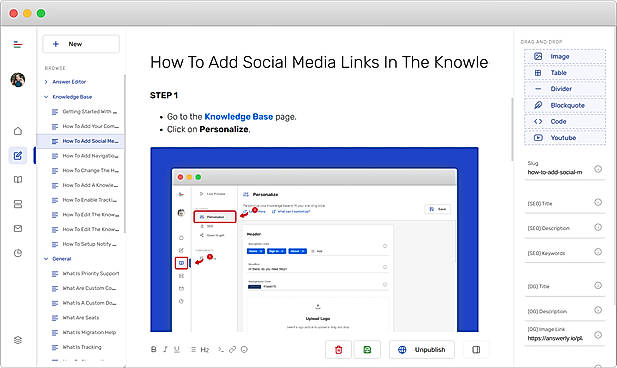The height and width of the screenshot is (368, 617).
Task: Open the 'What Are Custom Co...' article
Action: [x=84, y=288]
